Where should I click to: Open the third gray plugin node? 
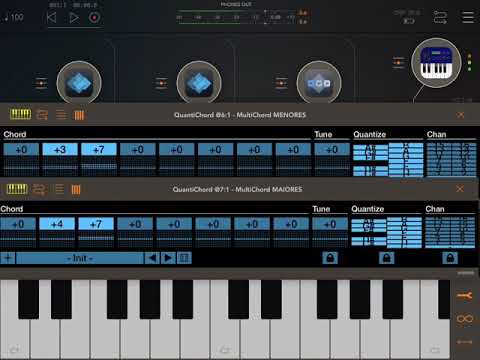click(x=319, y=83)
